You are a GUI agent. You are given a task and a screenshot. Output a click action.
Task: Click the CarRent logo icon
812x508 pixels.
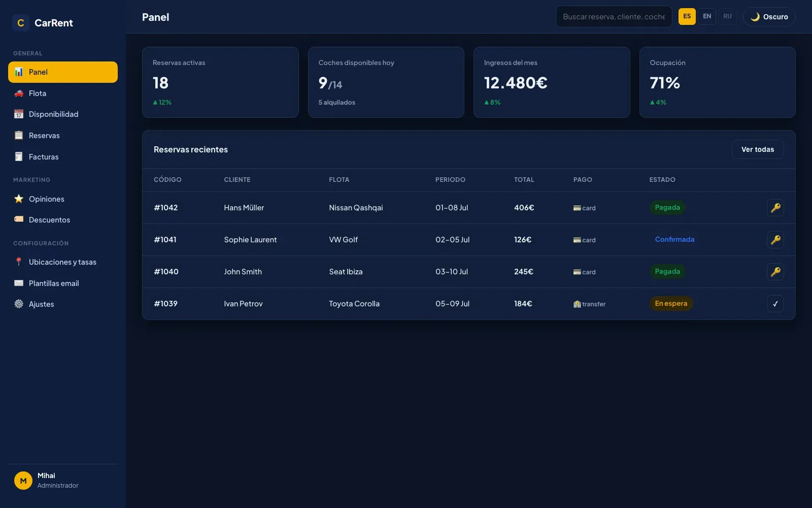tap(21, 23)
